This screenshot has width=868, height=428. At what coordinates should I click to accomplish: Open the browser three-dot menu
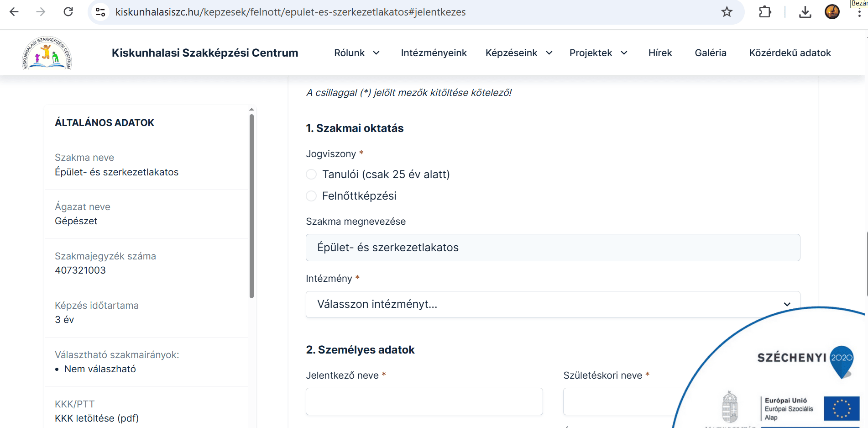859,13
